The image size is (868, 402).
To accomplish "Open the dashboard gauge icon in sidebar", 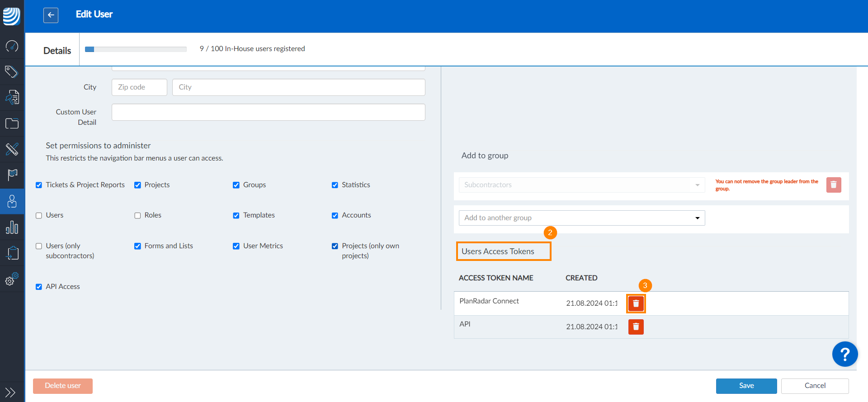I will click(x=12, y=46).
